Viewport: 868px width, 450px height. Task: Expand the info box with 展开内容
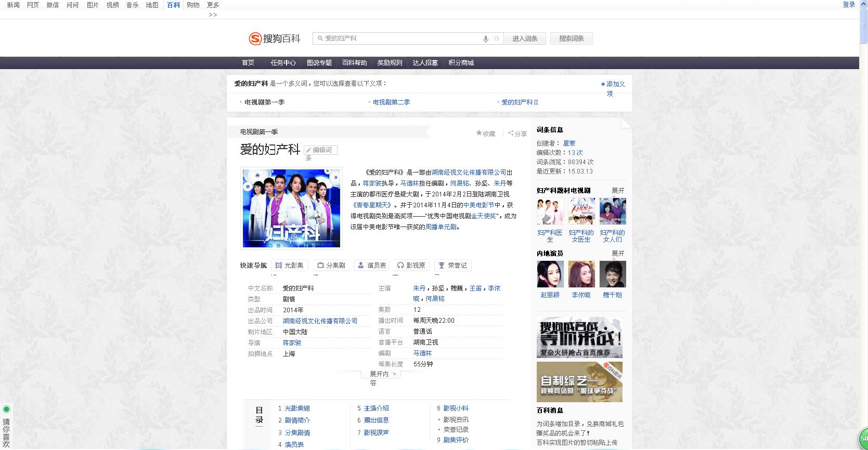[380, 375]
